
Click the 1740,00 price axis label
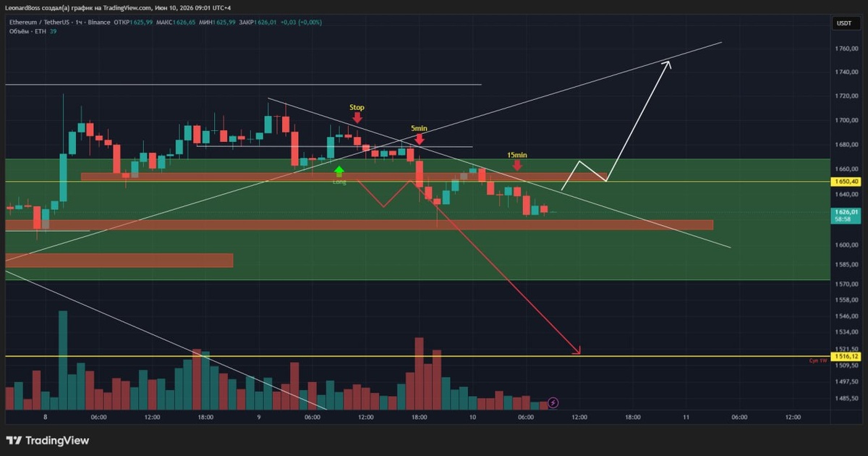pyautogui.click(x=846, y=72)
